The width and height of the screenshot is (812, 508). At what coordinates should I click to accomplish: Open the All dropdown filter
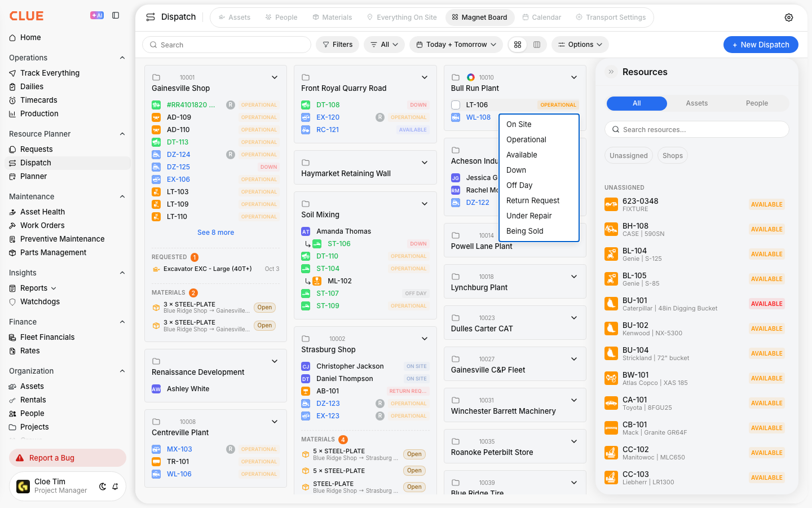[384, 45]
